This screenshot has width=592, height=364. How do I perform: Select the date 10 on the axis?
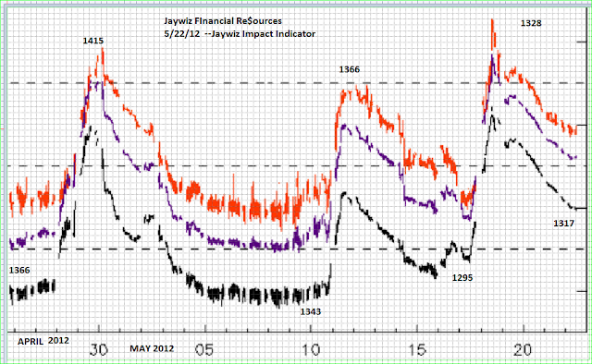point(311,350)
